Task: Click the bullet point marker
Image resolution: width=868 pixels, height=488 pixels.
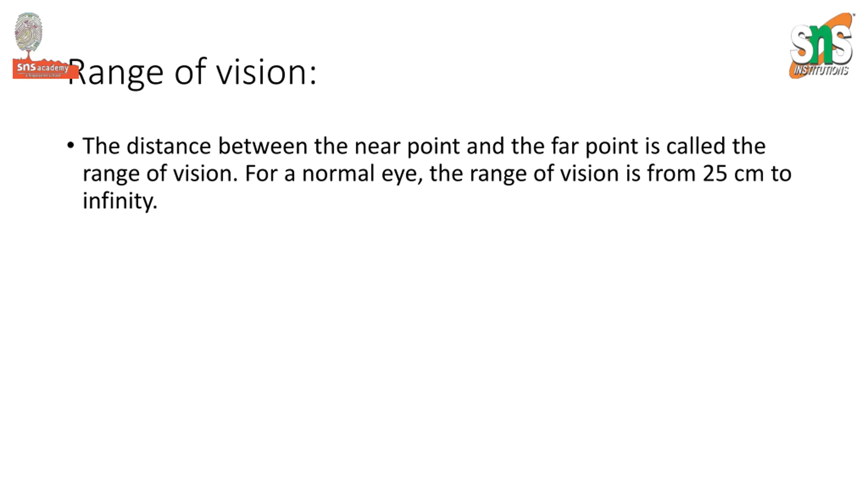Action: pyautogui.click(x=71, y=146)
